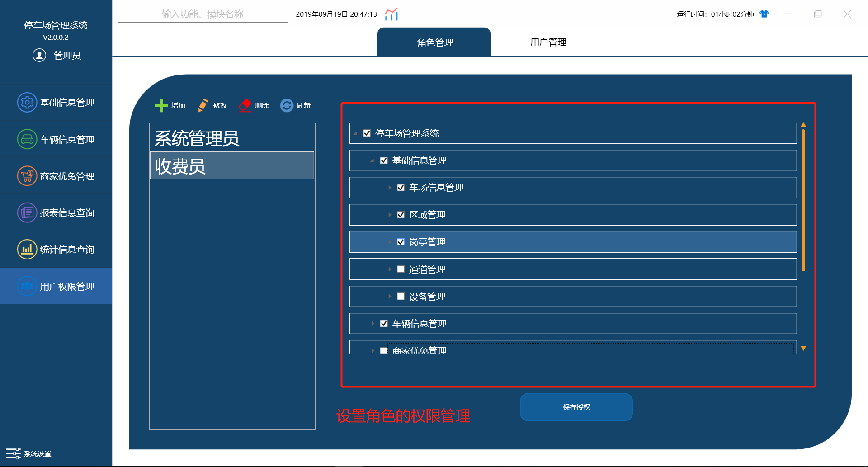Switch to the 角色管理 tab

[434, 42]
